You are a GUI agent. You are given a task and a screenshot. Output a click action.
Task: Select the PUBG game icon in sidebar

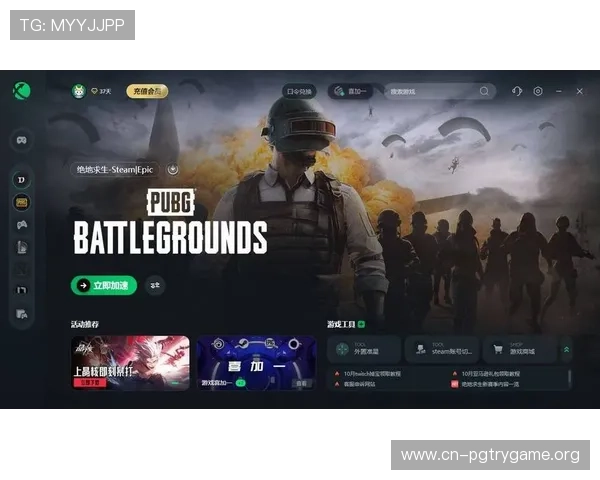(x=21, y=202)
